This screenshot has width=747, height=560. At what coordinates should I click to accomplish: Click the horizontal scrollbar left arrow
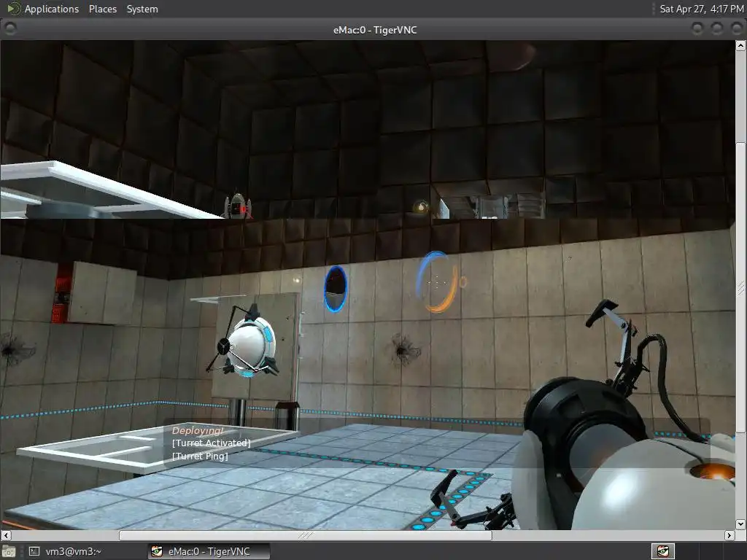click(x=6, y=535)
